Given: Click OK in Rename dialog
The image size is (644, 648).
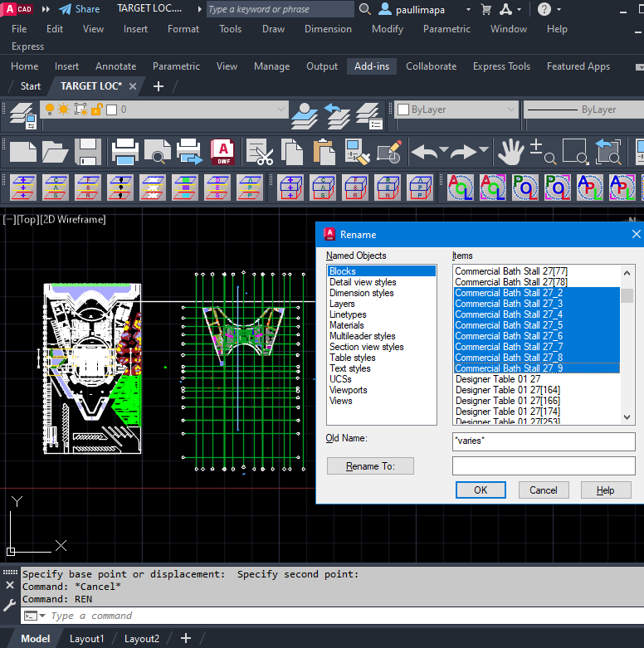Looking at the screenshot, I should click(481, 490).
